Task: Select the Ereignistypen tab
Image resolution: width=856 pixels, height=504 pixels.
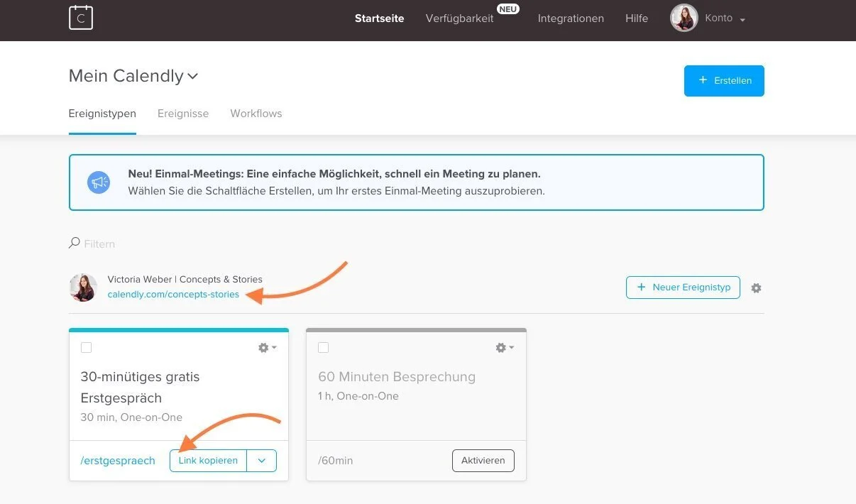Action: click(x=102, y=114)
